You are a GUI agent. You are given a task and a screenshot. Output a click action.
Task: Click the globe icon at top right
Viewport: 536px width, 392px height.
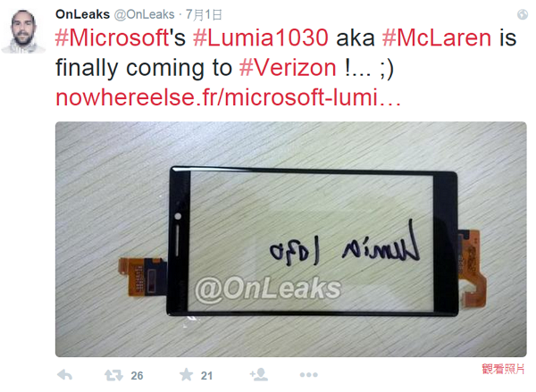click(x=523, y=14)
